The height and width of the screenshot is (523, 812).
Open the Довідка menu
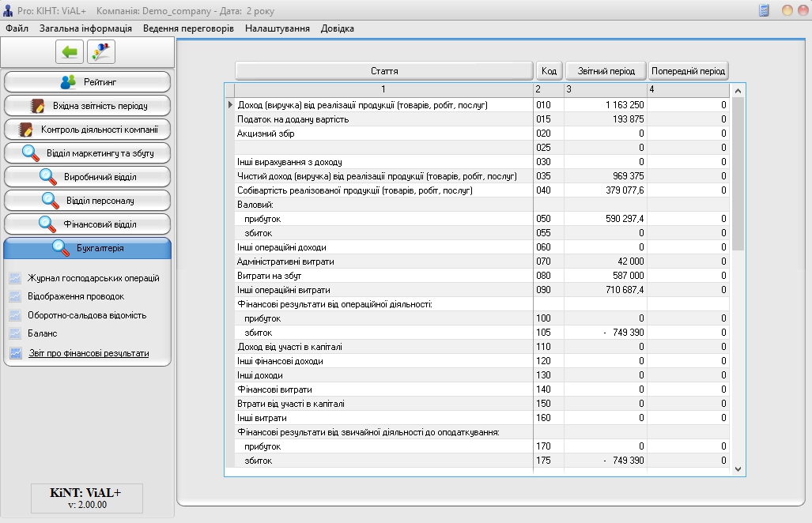click(337, 28)
